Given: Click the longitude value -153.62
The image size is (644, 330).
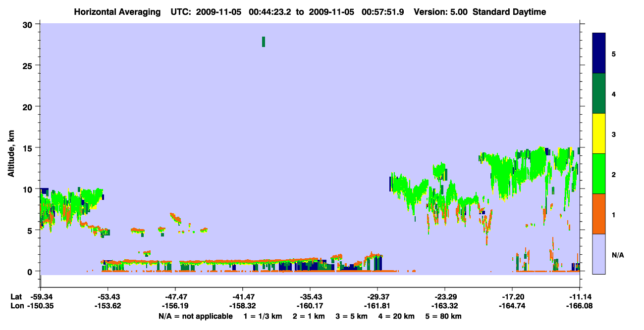Looking at the screenshot, I should pos(107,306).
